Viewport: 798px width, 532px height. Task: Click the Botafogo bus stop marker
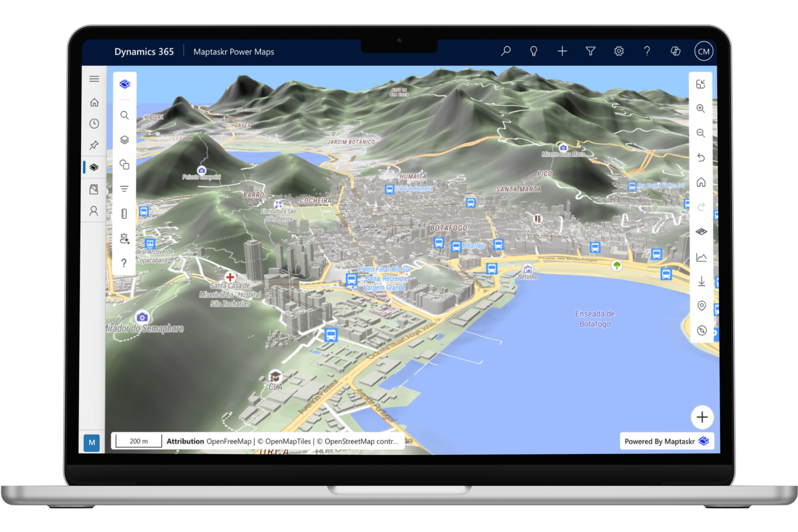click(456, 246)
